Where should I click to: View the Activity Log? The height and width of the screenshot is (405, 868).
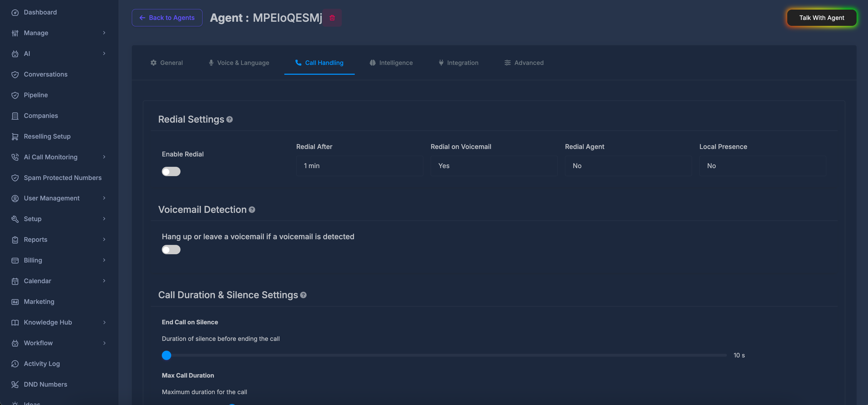(42, 364)
